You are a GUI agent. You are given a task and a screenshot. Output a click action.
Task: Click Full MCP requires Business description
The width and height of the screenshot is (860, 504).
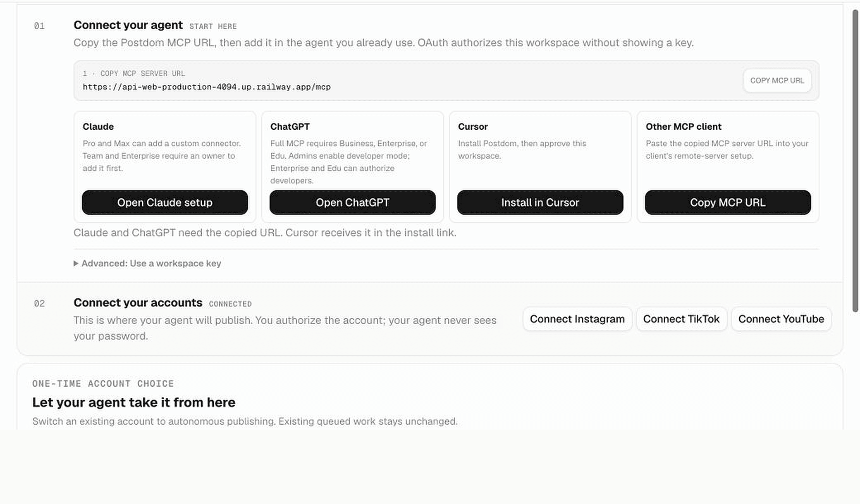(349, 162)
